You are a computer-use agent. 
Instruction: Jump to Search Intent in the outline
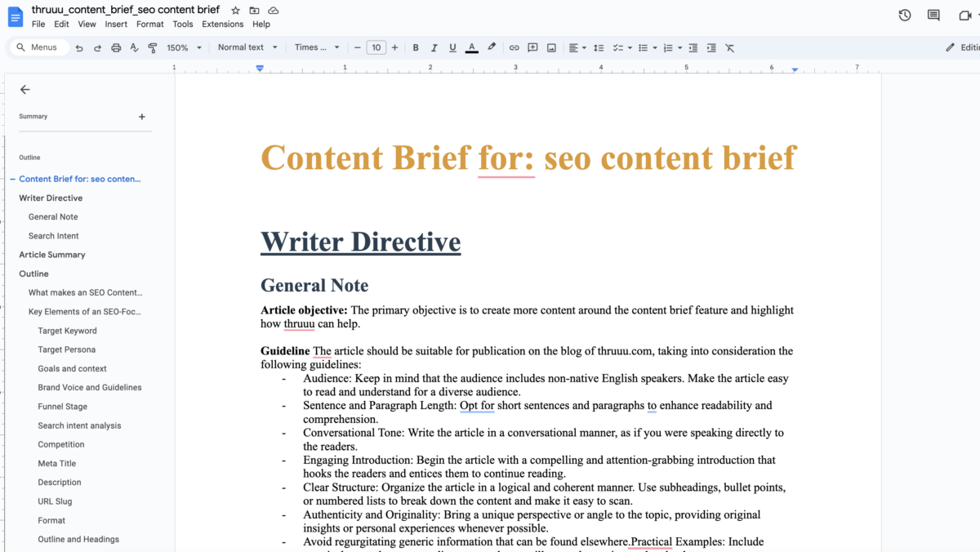(54, 235)
